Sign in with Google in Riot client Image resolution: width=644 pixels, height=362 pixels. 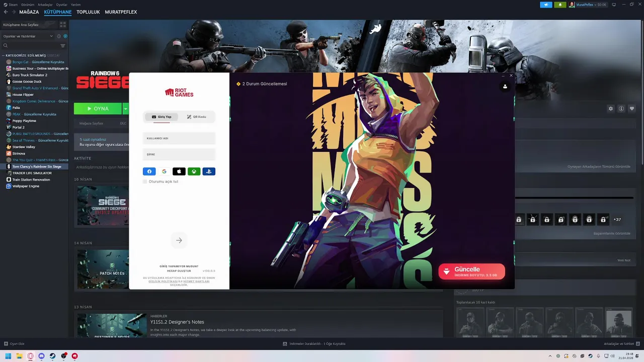164,171
